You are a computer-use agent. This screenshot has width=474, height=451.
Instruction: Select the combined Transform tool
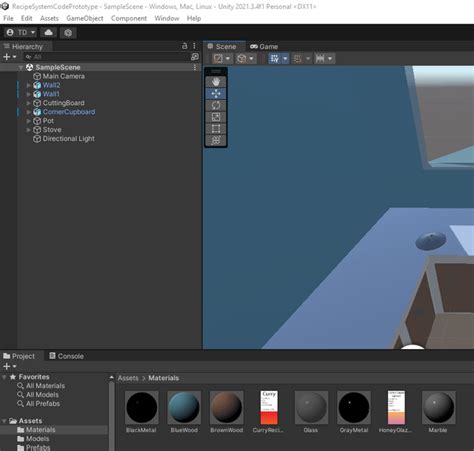[216, 140]
